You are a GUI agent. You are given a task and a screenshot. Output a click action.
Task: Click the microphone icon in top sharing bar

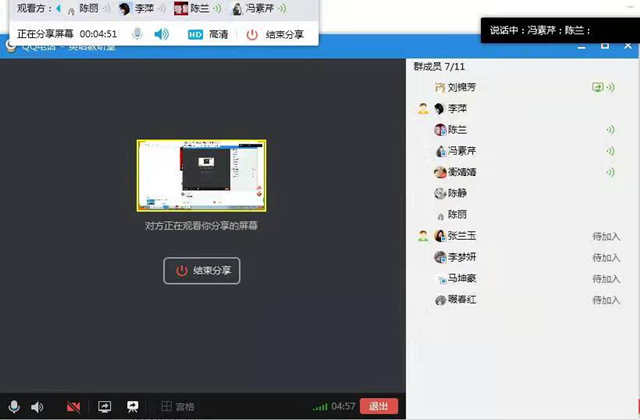coord(137,34)
